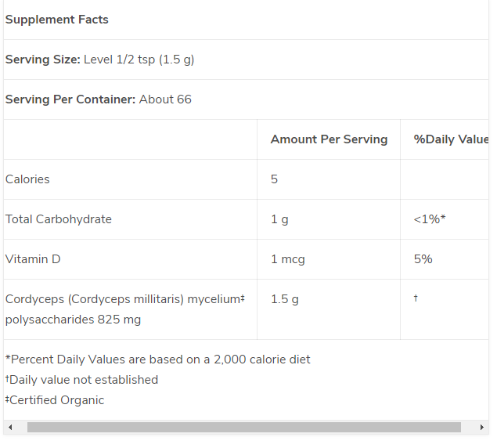Click the polysaccharides 825 mg text
The width and height of the screenshot is (497, 448).
(73, 320)
